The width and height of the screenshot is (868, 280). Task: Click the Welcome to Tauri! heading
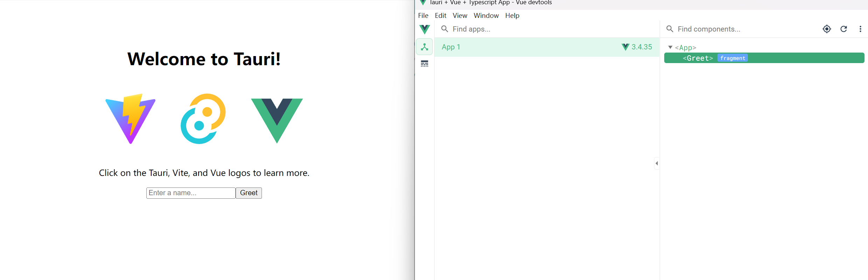coord(204,59)
